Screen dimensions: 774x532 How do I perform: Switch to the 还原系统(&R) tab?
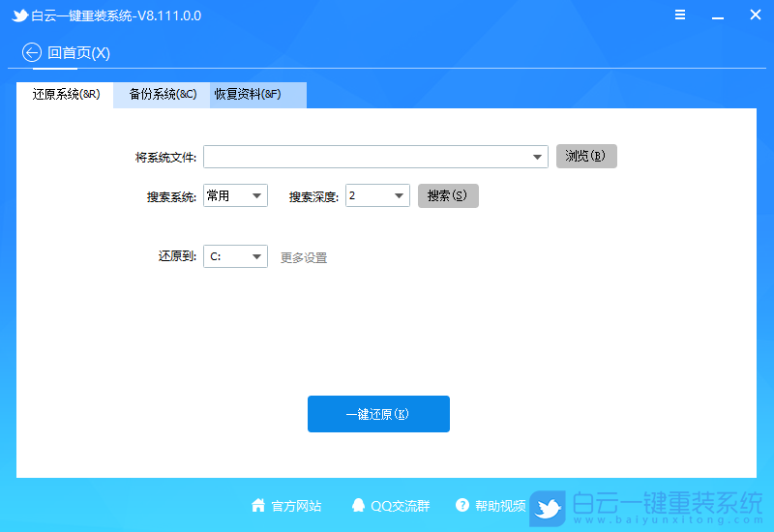(x=65, y=95)
